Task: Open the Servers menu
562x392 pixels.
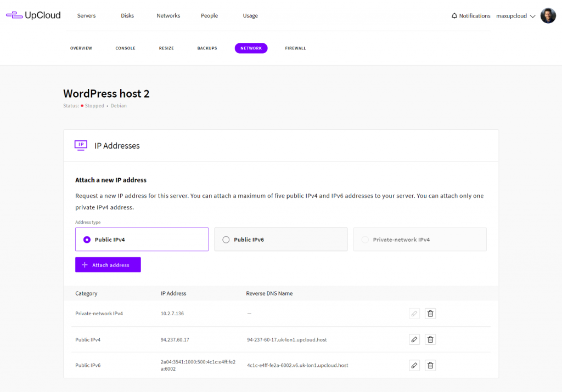Action: click(86, 15)
